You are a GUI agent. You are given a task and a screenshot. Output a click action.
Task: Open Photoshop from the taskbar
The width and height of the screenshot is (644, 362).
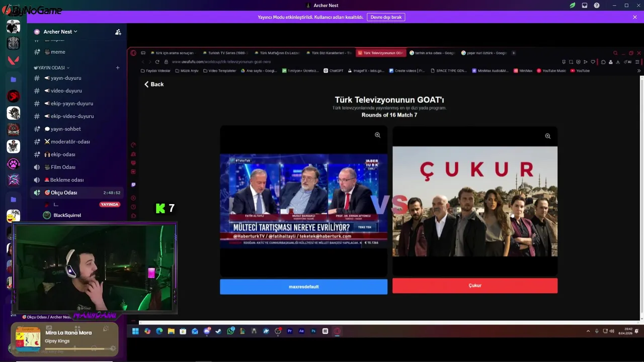point(313,331)
